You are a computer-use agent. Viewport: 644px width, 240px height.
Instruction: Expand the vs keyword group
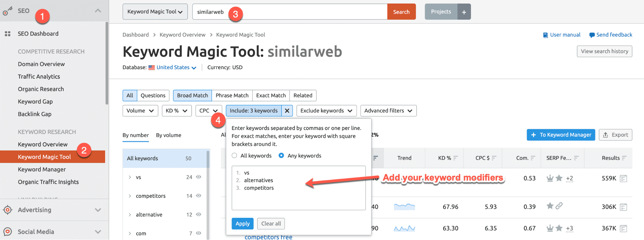click(130, 177)
